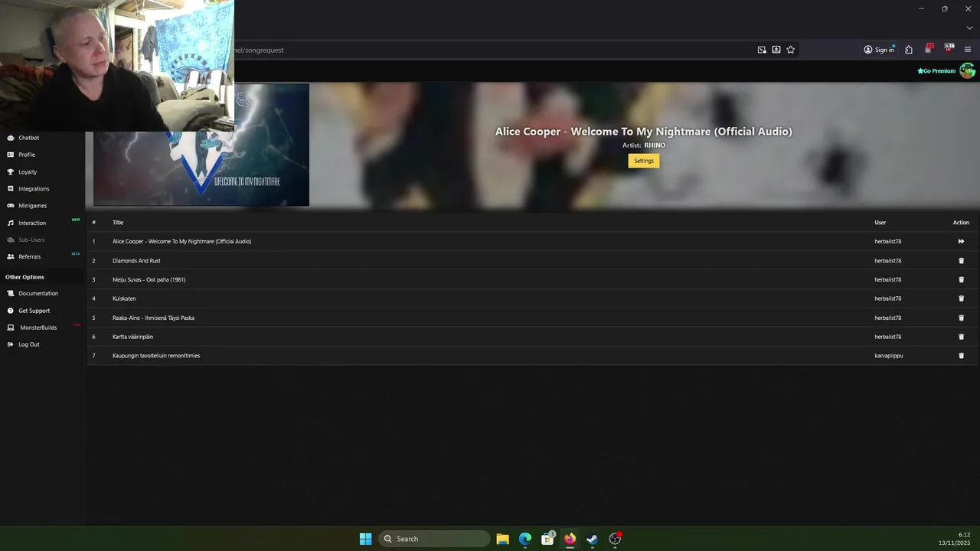Screen dimensions: 980x551
Task: Remove Kuiskaten from the queue
Action: [x=962, y=298]
